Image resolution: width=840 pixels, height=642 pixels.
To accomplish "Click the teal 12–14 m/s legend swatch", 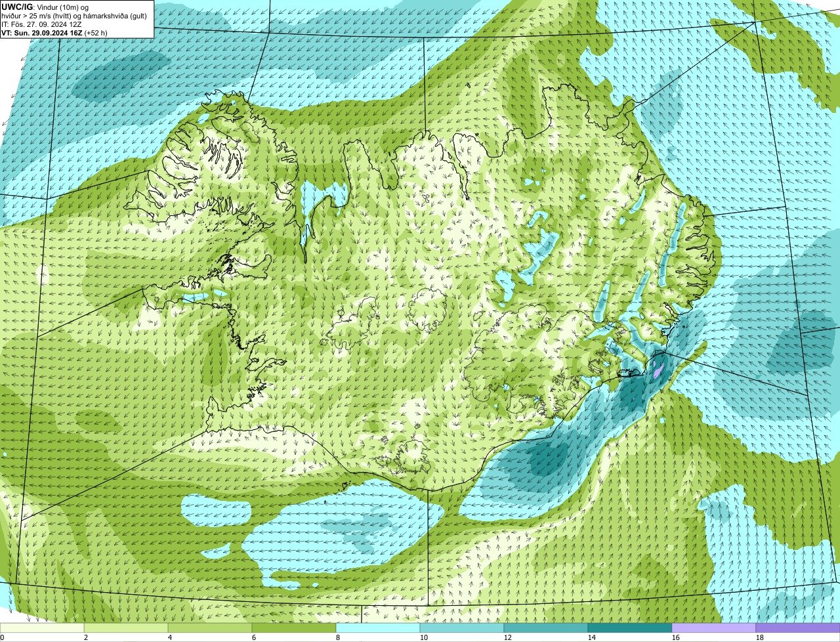I will [546, 628].
